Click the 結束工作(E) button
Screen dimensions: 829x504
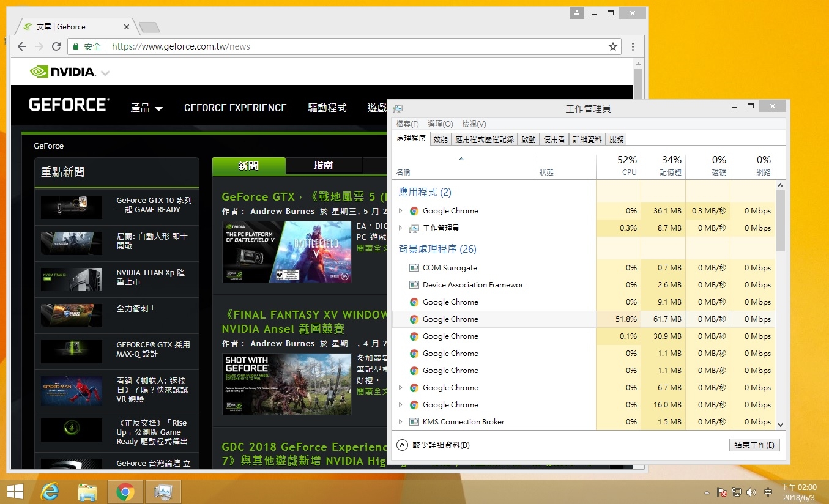754,445
